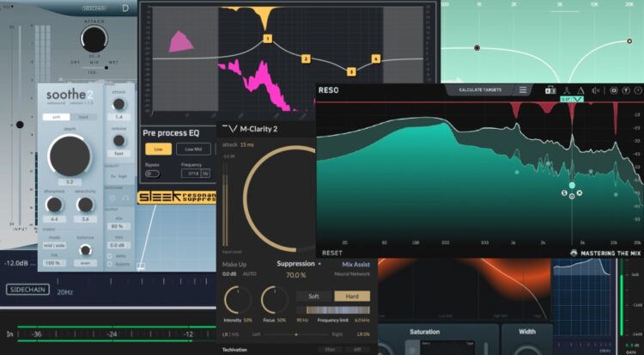Click the RESO mute speaker icon
The height and width of the screenshot is (355, 644).
[595, 89]
